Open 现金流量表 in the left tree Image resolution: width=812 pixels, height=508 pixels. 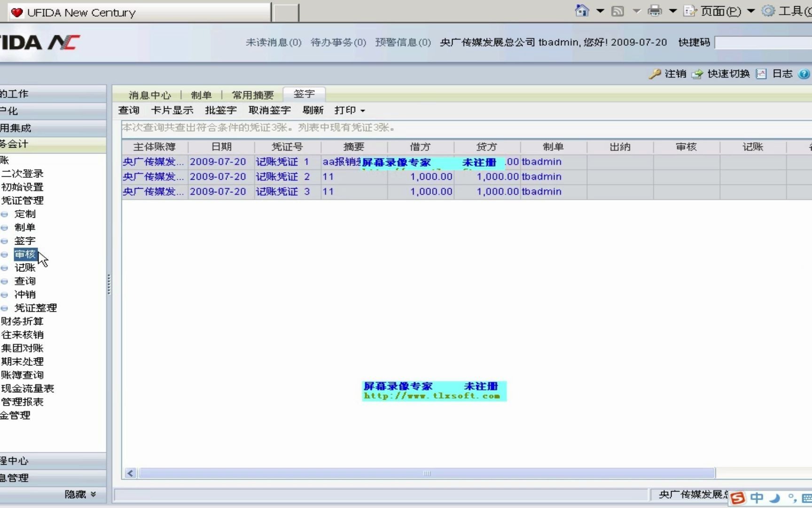point(27,389)
